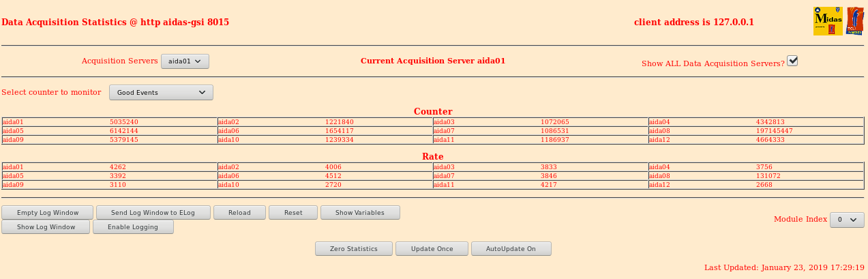Click rate value 2668 for aida12
Image resolution: width=868 pixels, height=279 pixels.
click(x=764, y=185)
